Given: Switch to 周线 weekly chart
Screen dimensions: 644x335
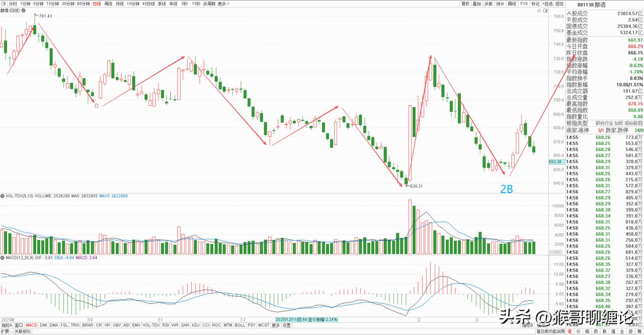Looking at the screenshot, I should (x=108, y=4).
